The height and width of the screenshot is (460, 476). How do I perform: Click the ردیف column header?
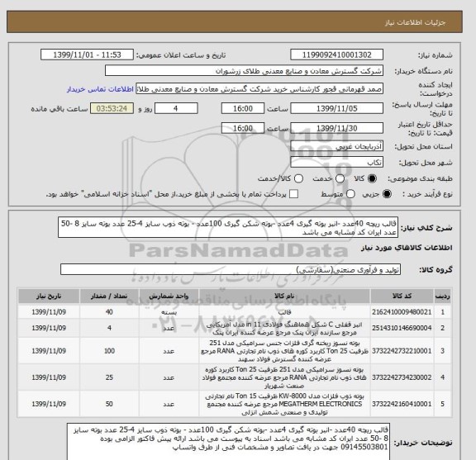coord(442,296)
